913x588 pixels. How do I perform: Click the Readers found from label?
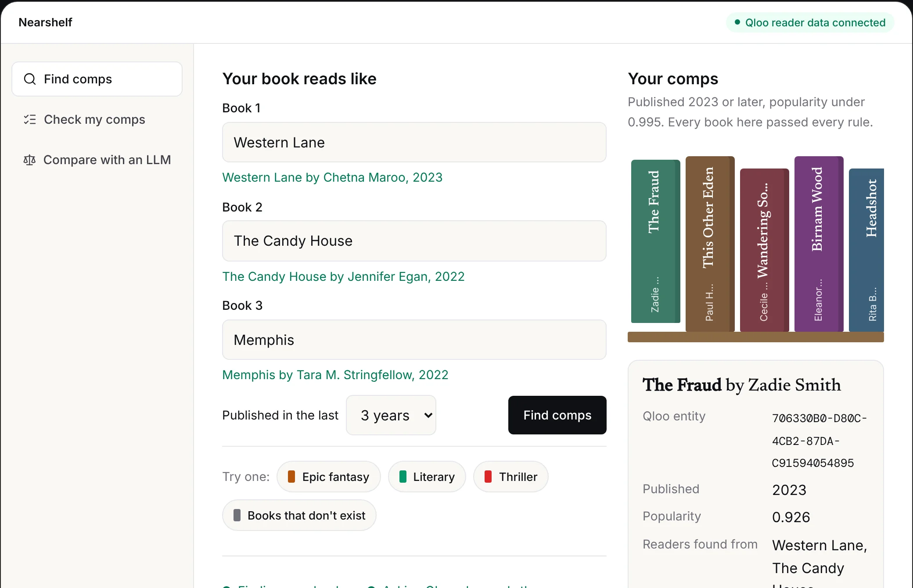click(700, 544)
